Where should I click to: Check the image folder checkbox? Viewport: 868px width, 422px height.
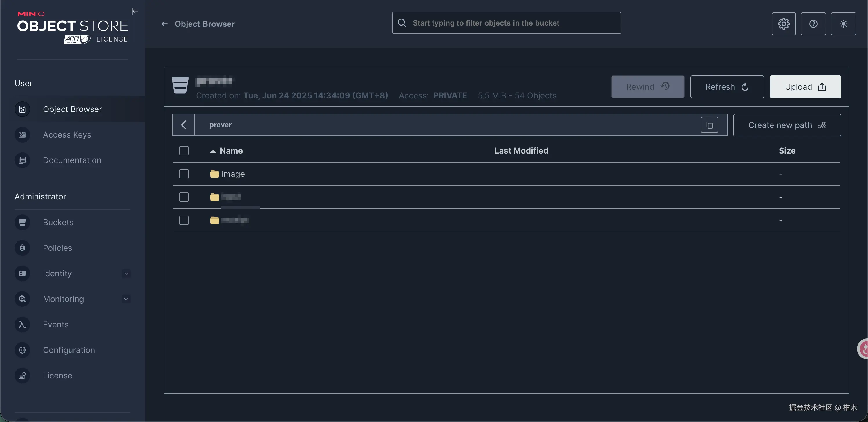[184, 174]
